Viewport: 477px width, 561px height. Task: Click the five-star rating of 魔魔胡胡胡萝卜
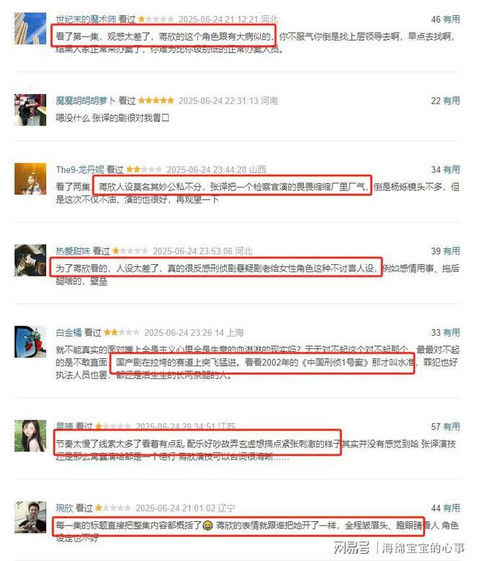[x=156, y=101]
